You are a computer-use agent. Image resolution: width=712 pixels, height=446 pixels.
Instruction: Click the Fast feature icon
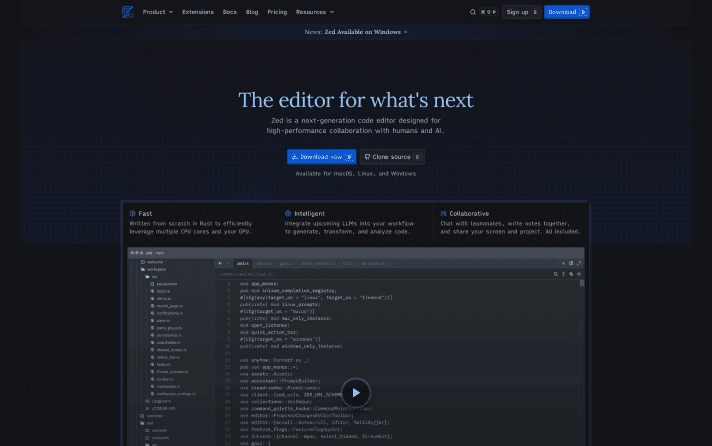(x=133, y=213)
